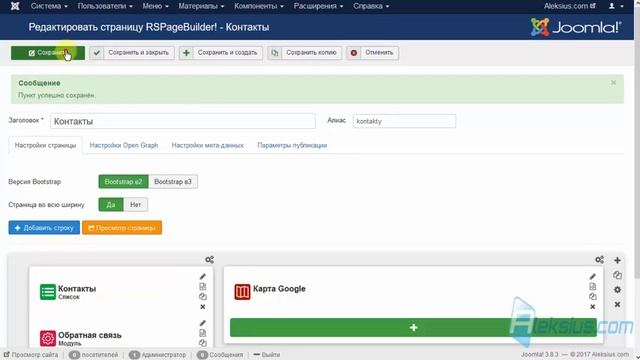
Task: Click the page vertical scrollbar
Action: coord(637,143)
